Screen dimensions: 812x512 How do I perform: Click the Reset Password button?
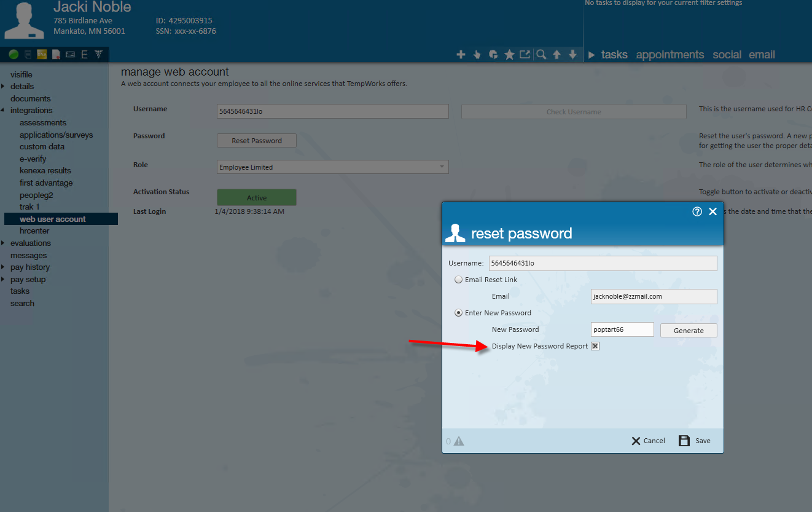coord(257,141)
